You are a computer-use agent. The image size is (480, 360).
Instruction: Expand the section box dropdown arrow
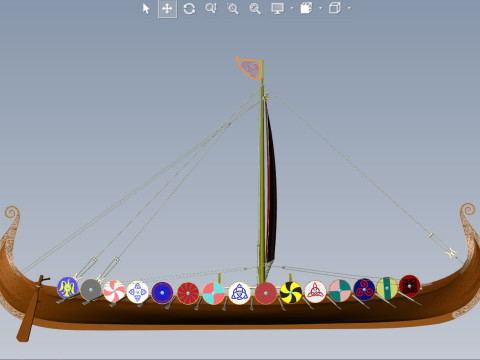[x=320, y=8]
